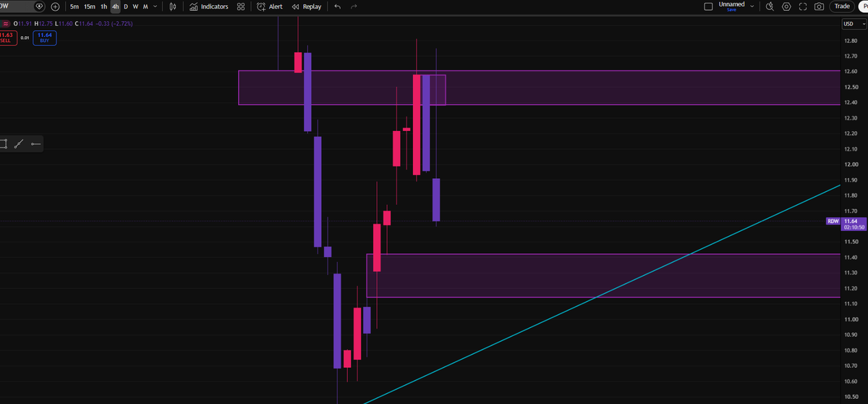Select the 5m timeframe
868x404 pixels.
pyautogui.click(x=75, y=7)
